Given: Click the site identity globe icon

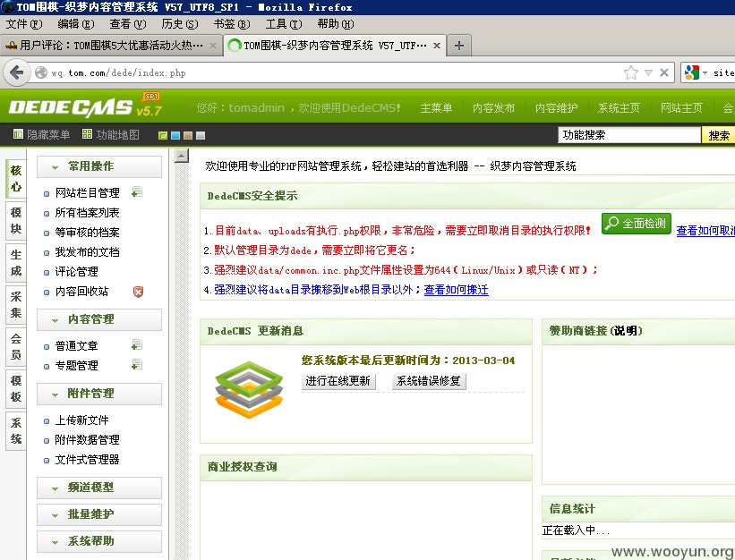Looking at the screenshot, I should [41, 72].
